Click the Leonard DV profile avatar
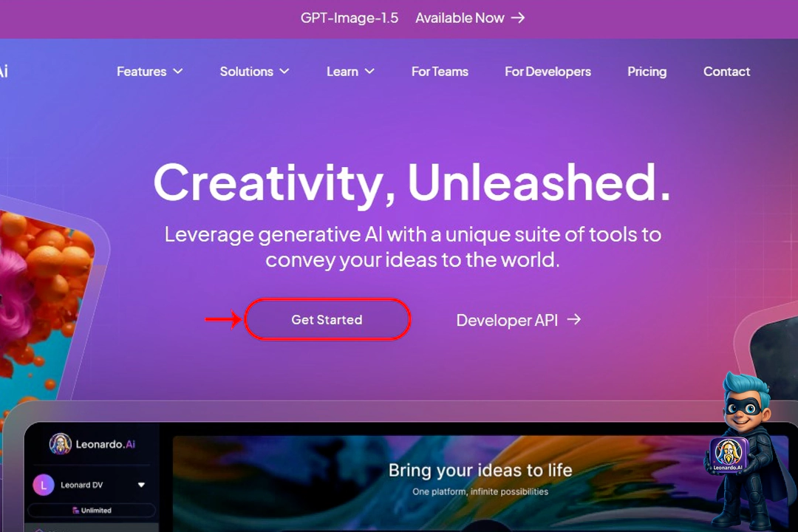This screenshot has height=532, width=798. (44, 485)
